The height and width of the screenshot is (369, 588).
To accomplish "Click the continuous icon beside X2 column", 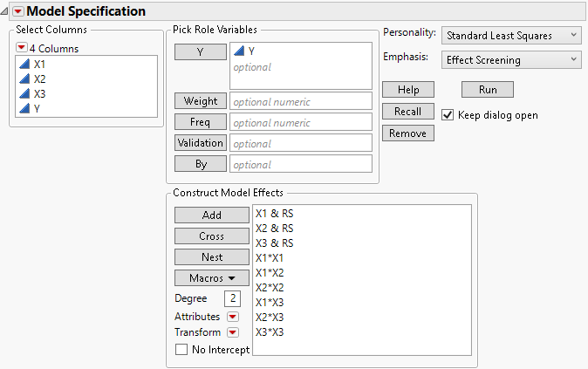I will [24, 79].
